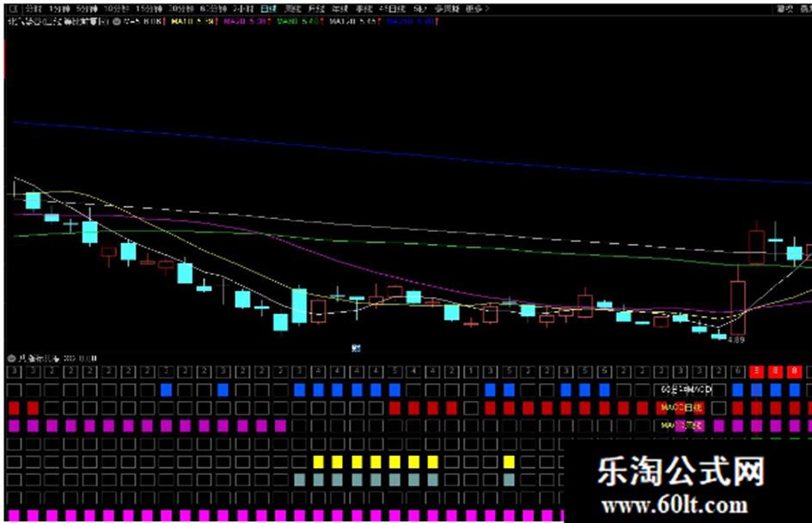Switch to the 季线 quarterly chart tab
Viewport: 812px width, 523px height.
coord(364,9)
